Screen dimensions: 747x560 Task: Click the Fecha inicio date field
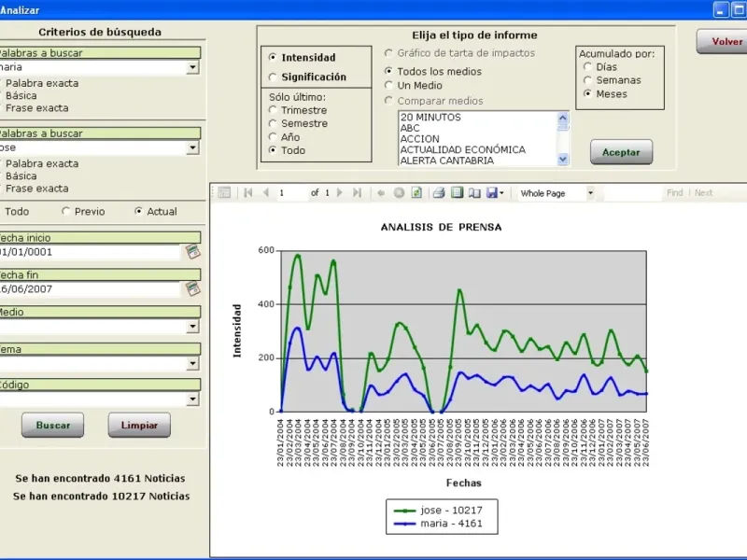click(90, 252)
